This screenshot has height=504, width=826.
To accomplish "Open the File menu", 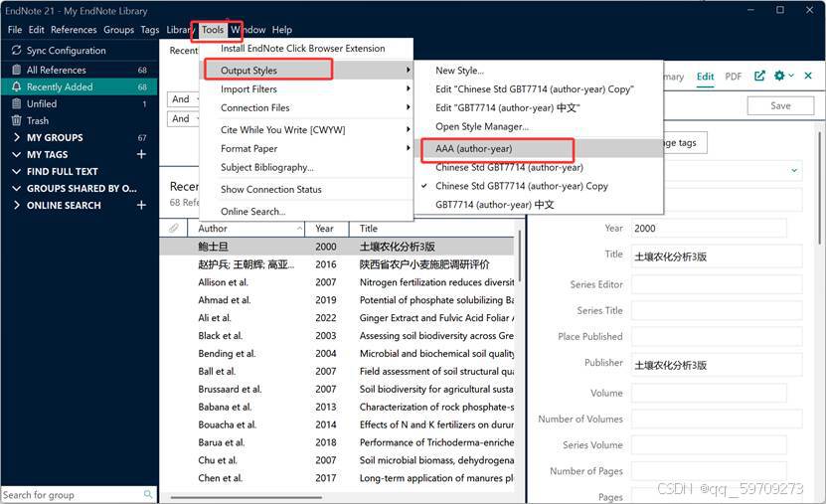I will click(15, 30).
